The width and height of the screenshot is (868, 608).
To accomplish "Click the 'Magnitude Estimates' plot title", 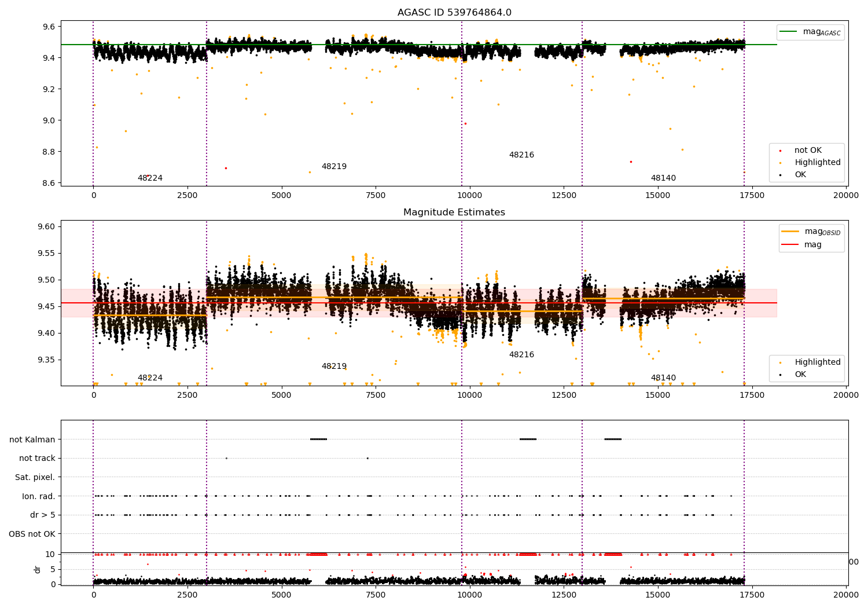I will coord(454,213).
